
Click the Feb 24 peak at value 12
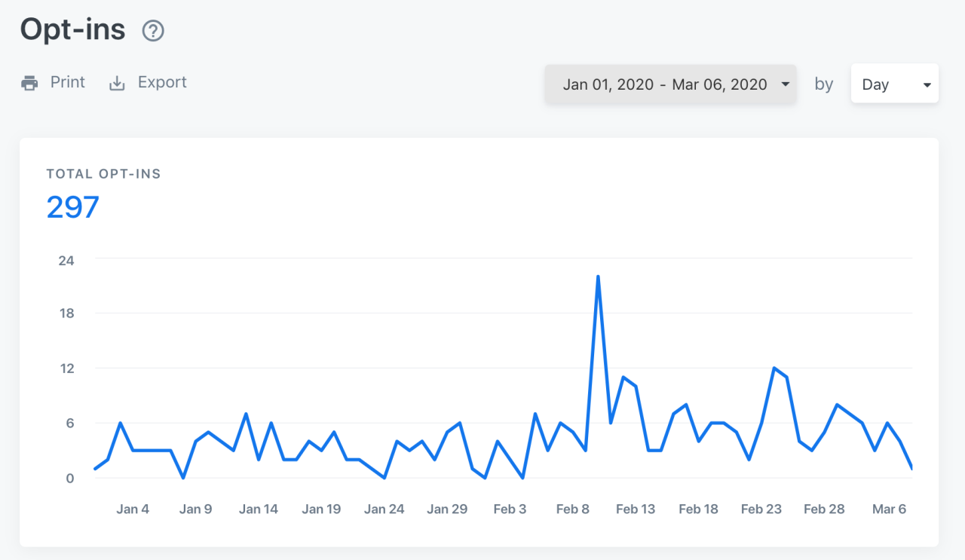(x=774, y=368)
